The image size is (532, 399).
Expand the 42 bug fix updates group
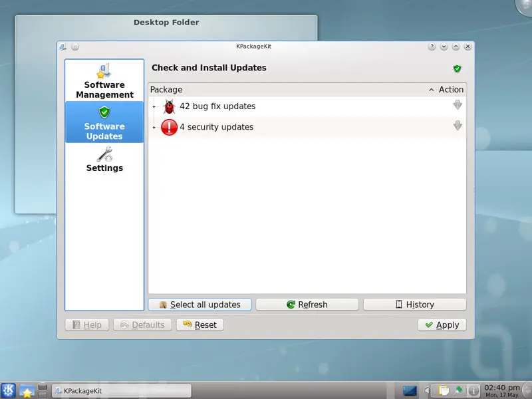coord(154,106)
